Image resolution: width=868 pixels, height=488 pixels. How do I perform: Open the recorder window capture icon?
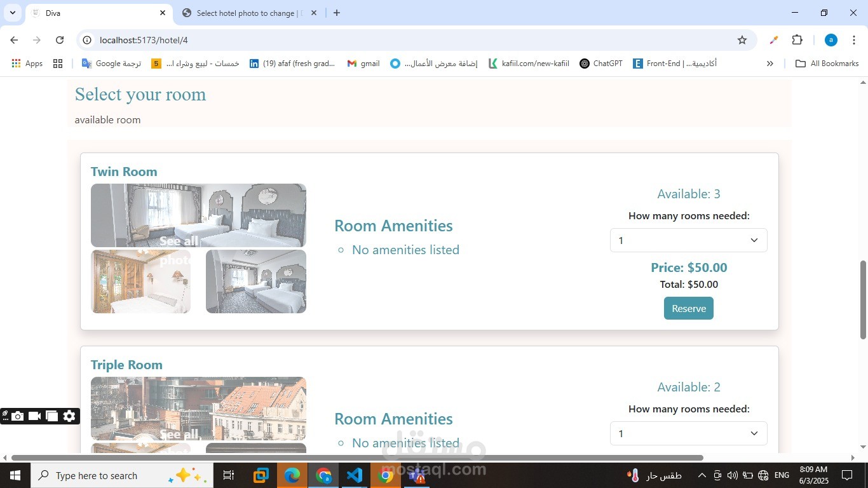pos(52,416)
